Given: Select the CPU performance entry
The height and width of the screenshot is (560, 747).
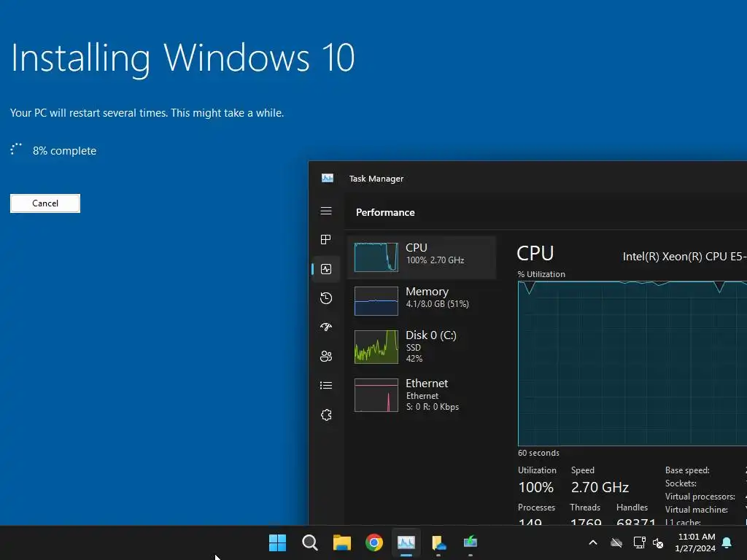Looking at the screenshot, I should pyautogui.click(x=422, y=257).
